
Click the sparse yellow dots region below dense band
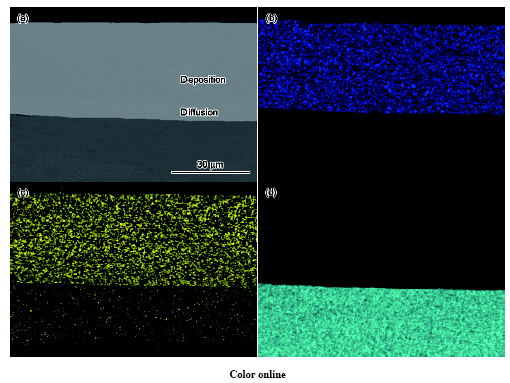pos(133,317)
